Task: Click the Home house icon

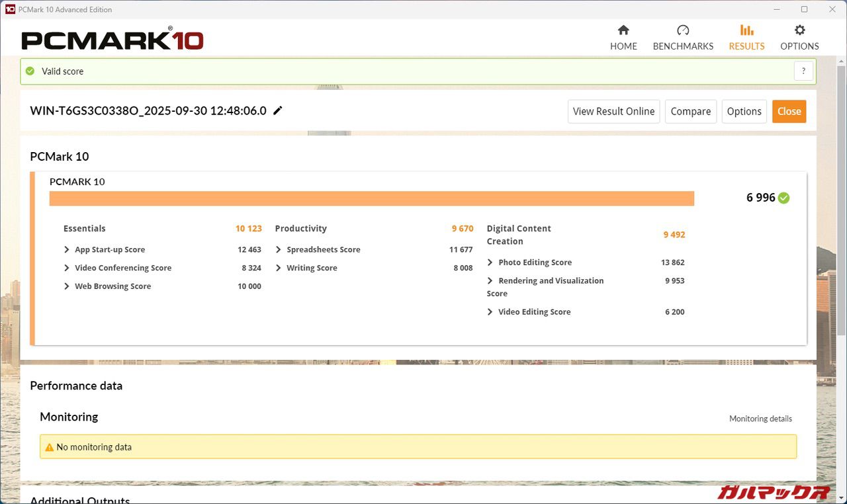Action: (x=623, y=30)
